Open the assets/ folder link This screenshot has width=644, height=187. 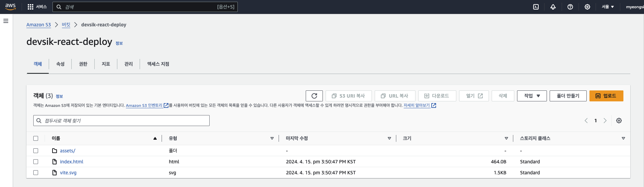[68, 151]
